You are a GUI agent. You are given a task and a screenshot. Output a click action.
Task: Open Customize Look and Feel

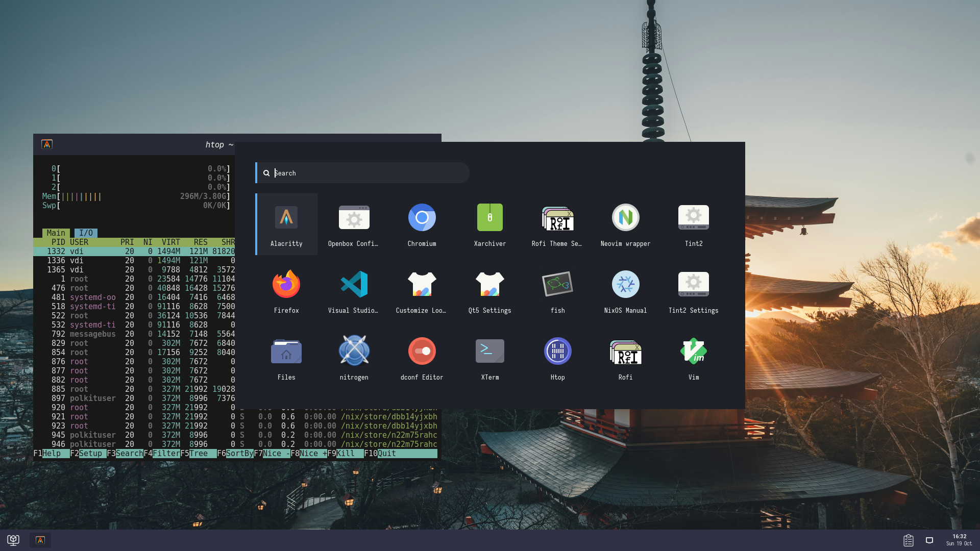click(x=422, y=291)
